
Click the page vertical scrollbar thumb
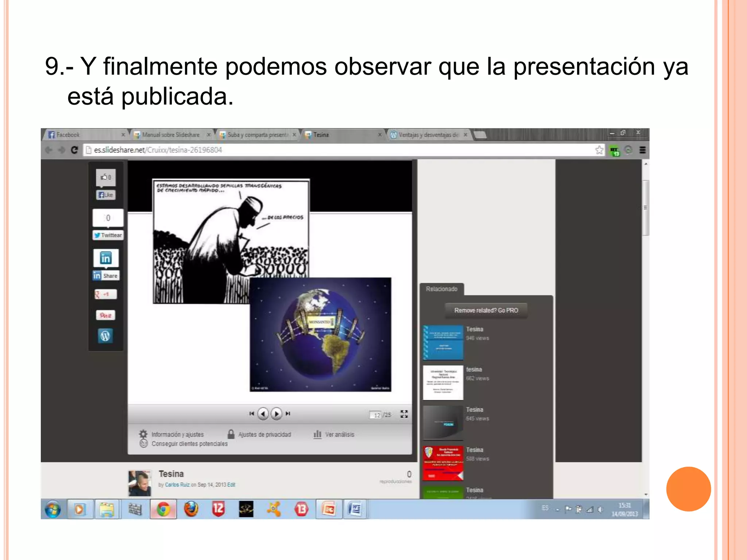click(x=646, y=208)
